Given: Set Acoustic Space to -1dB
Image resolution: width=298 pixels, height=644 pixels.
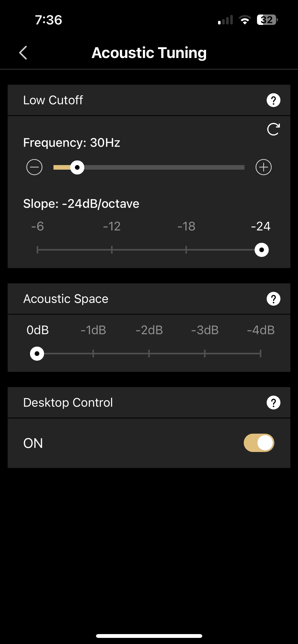Looking at the screenshot, I should click(93, 354).
